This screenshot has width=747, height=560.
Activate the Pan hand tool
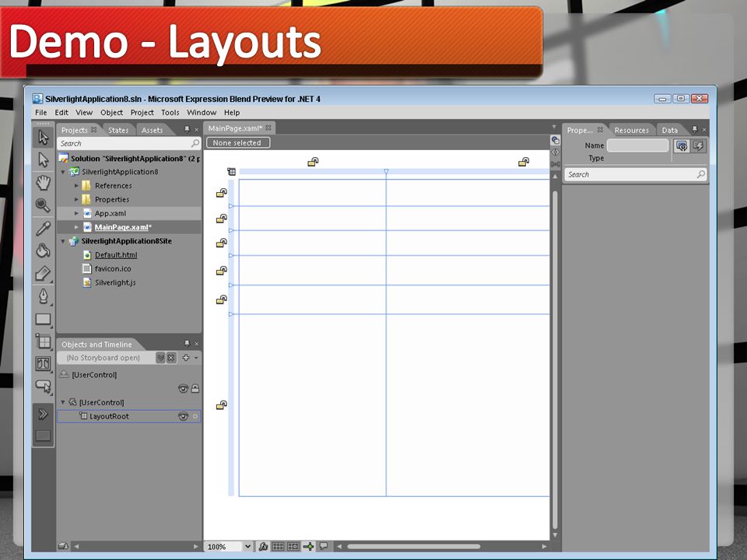click(44, 182)
